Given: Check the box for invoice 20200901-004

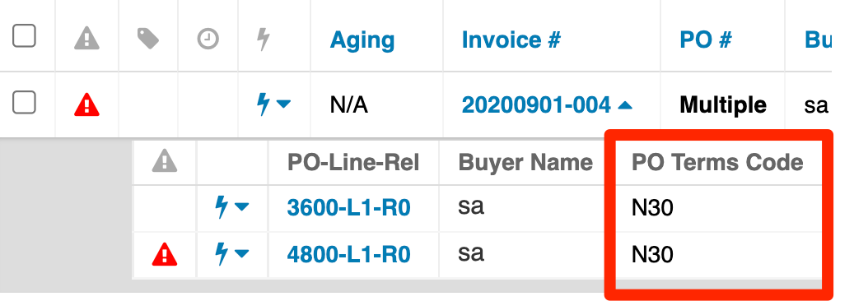Looking at the screenshot, I should 25,102.
